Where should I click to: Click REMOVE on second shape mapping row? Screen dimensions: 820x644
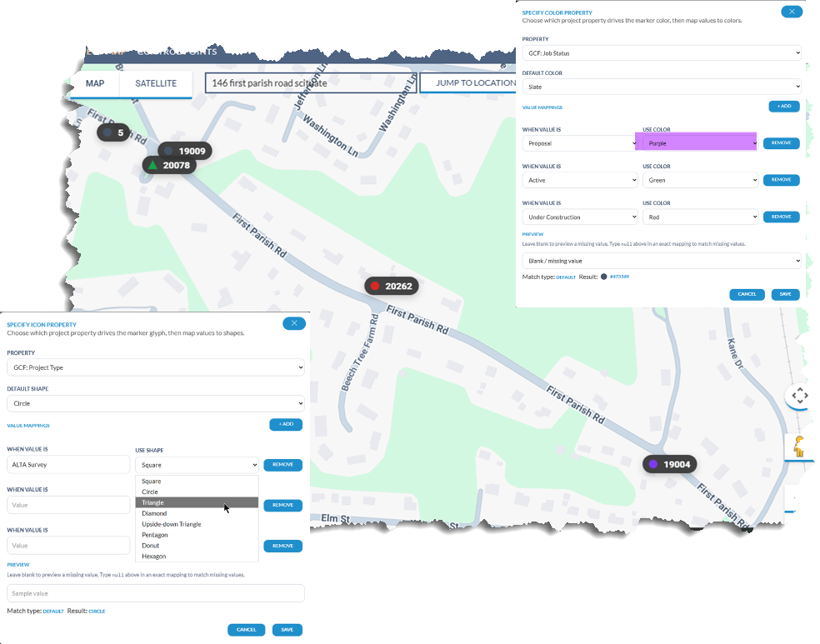tap(283, 505)
